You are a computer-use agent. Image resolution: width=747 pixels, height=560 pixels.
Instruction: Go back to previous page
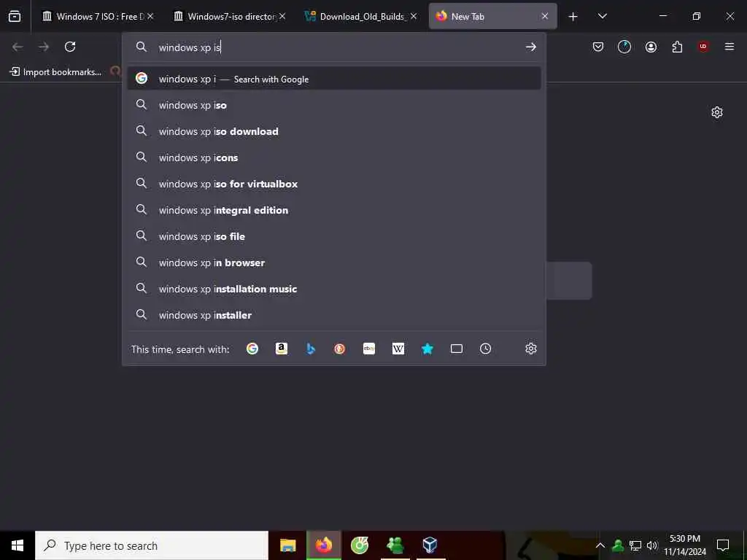click(x=18, y=47)
